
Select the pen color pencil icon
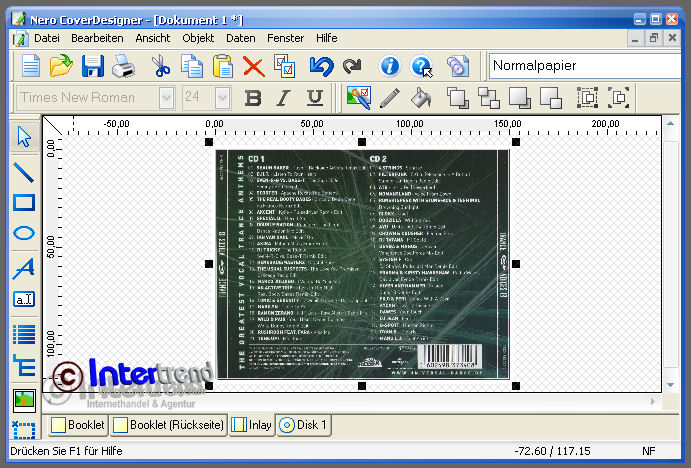click(390, 98)
